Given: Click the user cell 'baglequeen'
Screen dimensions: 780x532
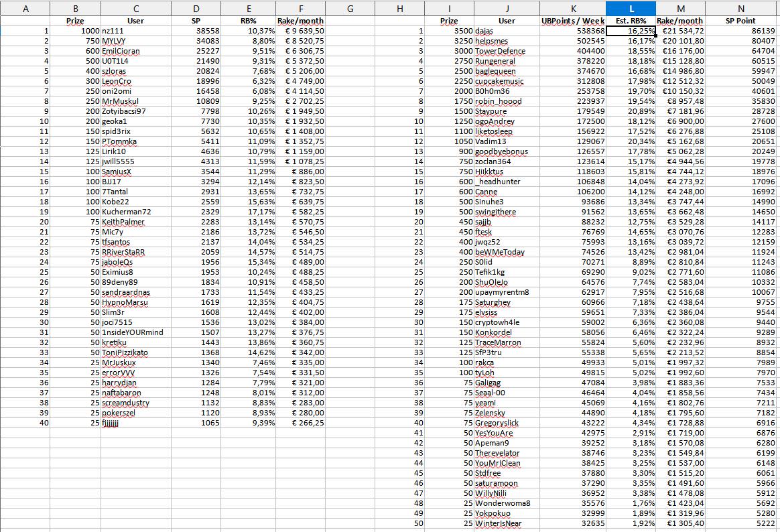Looking at the screenshot, I should click(x=507, y=71).
